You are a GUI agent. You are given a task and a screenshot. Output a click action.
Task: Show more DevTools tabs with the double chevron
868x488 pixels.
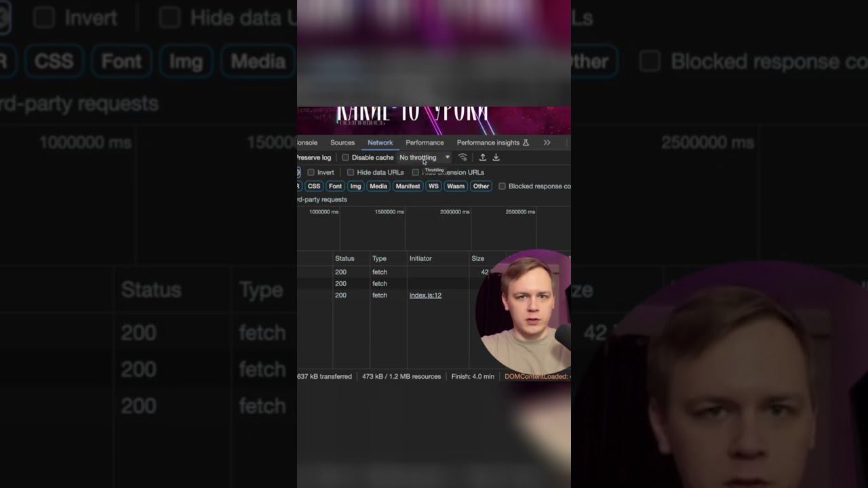pyautogui.click(x=547, y=143)
